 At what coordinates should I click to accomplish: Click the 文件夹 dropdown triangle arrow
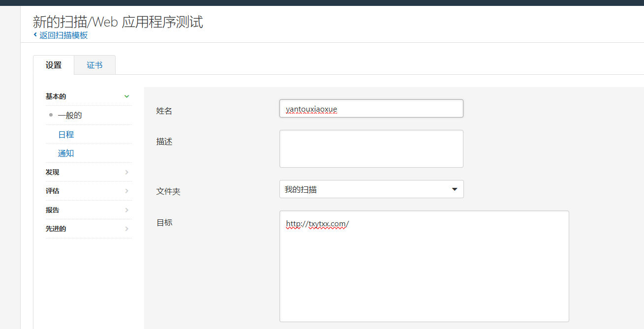tap(455, 189)
